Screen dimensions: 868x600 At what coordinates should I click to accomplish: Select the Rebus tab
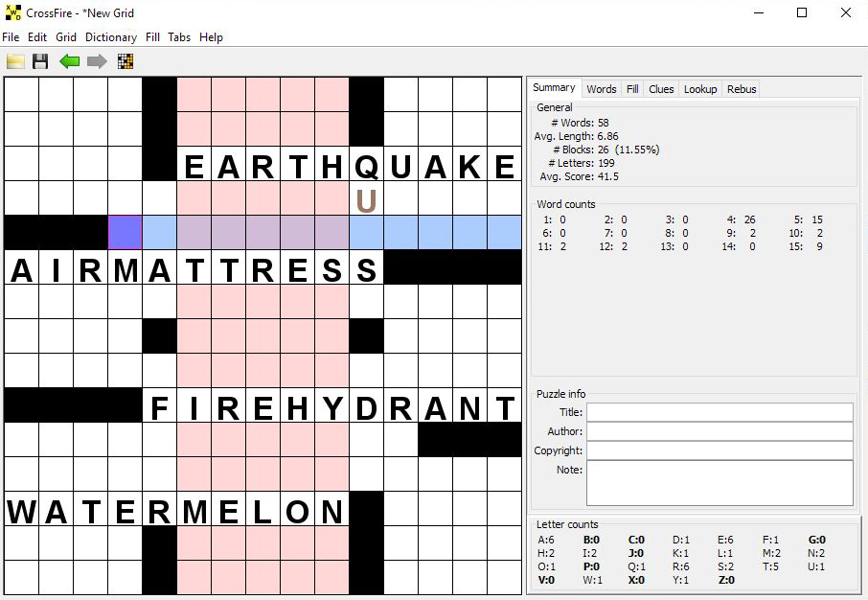tap(742, 89)
